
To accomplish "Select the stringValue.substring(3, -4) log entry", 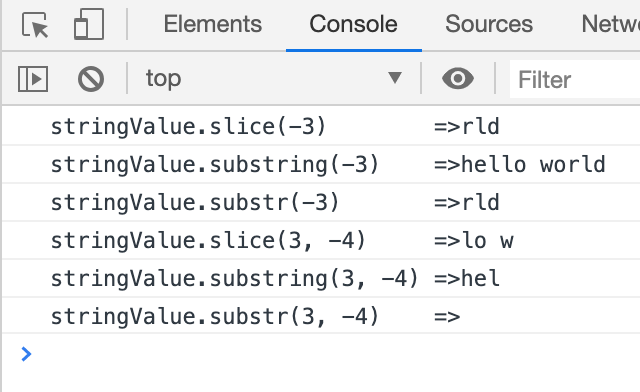I will pyautogui.click(x=321, y=278).
